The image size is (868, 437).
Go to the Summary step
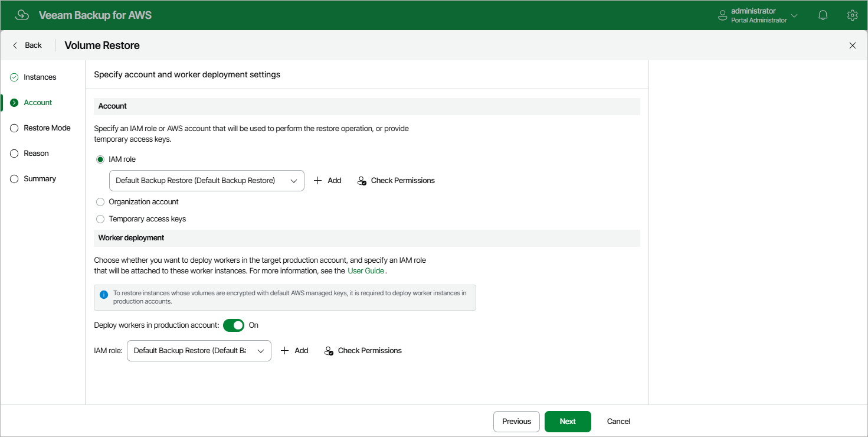40,179
